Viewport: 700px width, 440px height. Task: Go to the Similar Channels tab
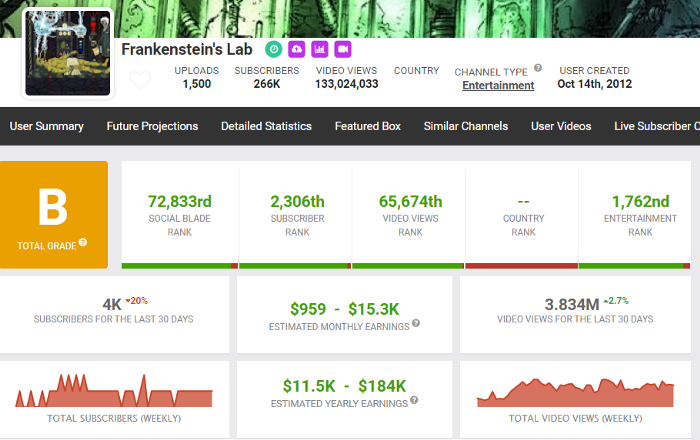466,126
